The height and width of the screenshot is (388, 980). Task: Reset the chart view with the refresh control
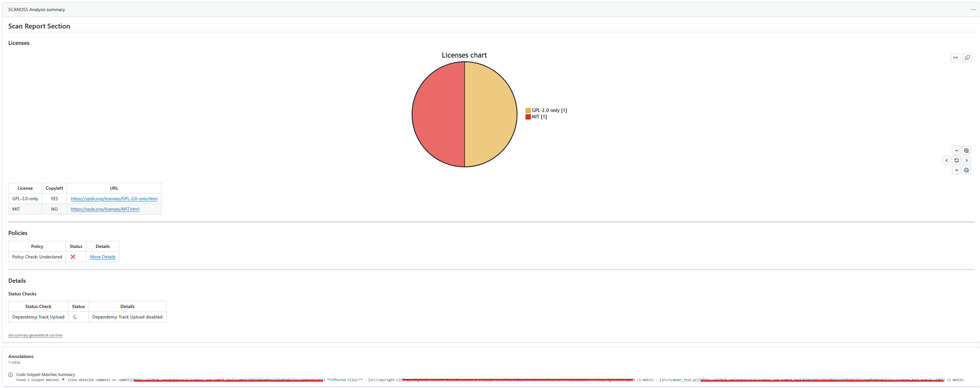(956, 160)
